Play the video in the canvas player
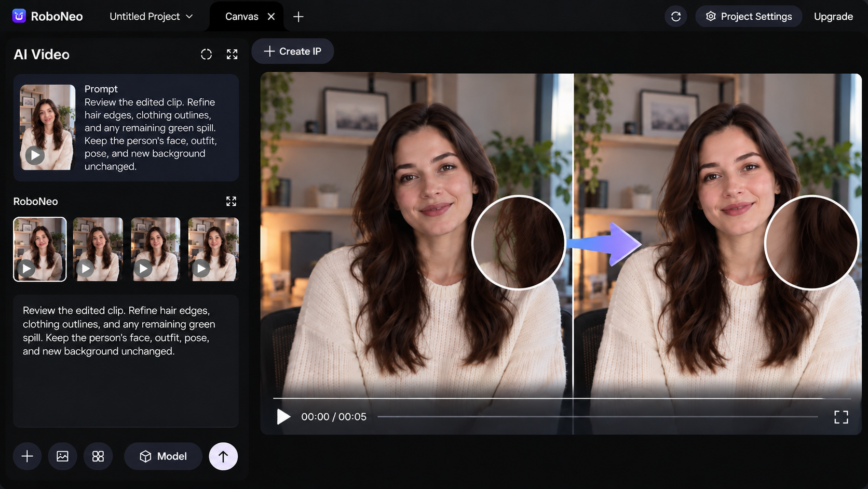This screenshot has width=868, height=489. tap(283, 417)
